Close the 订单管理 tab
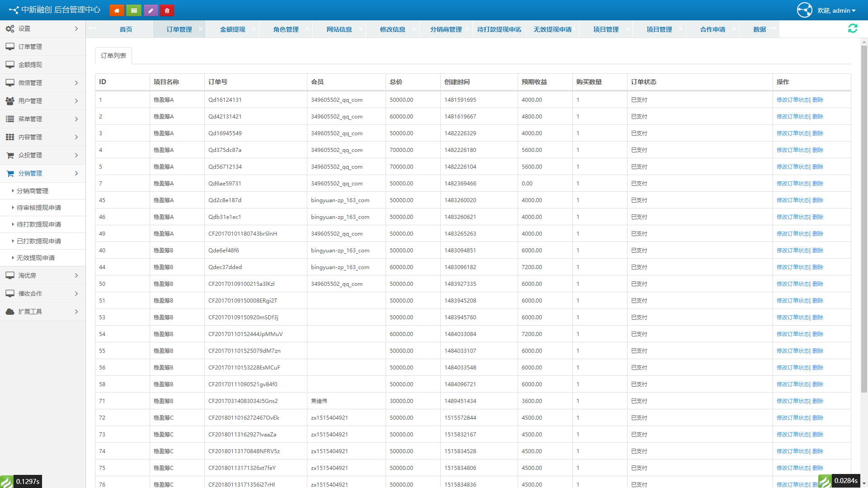 coord(201,29)
